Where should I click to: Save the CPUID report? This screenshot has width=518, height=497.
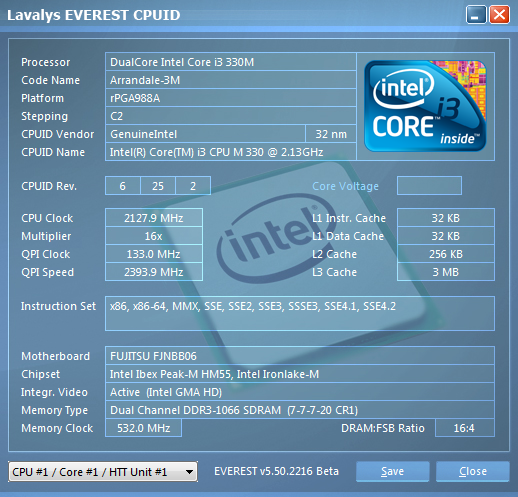point(392,471)
